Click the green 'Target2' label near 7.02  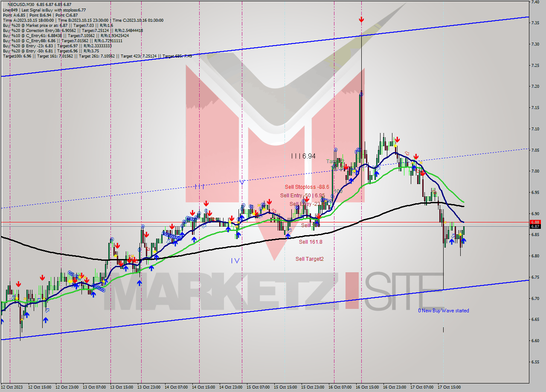pyautogui.click(x=335, y=161)
